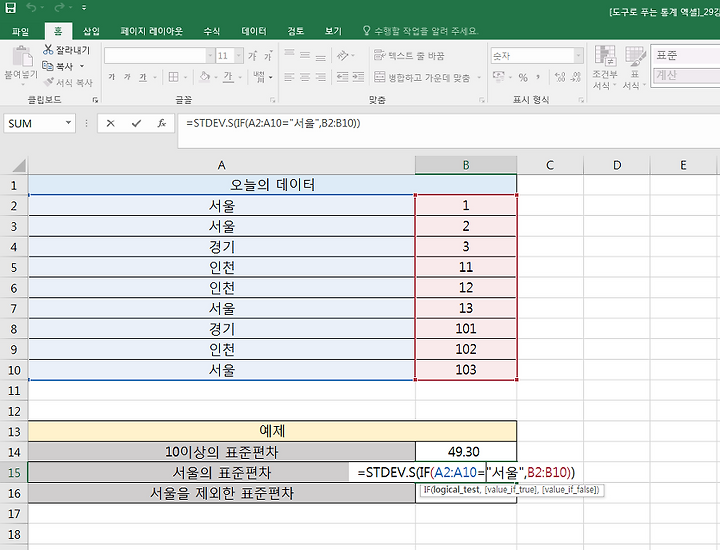This screenshot has width=720, height=550.
Task: Open text orientation options
Action: click(x=343, y=56)
